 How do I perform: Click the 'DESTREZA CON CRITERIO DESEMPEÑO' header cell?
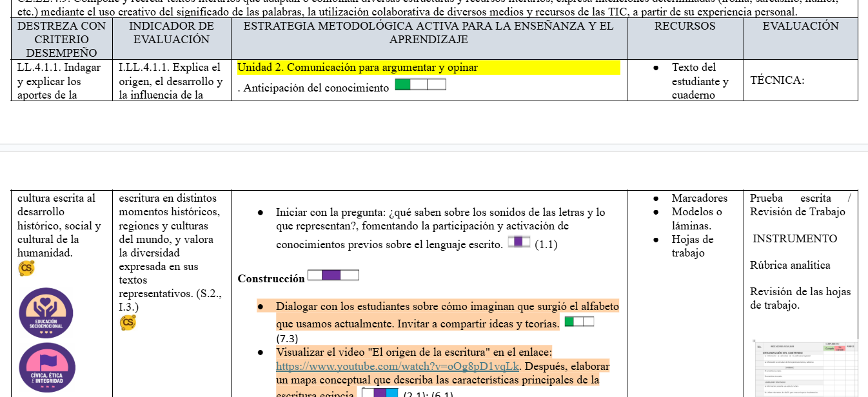pyautogui.click(x=61, y=39)
